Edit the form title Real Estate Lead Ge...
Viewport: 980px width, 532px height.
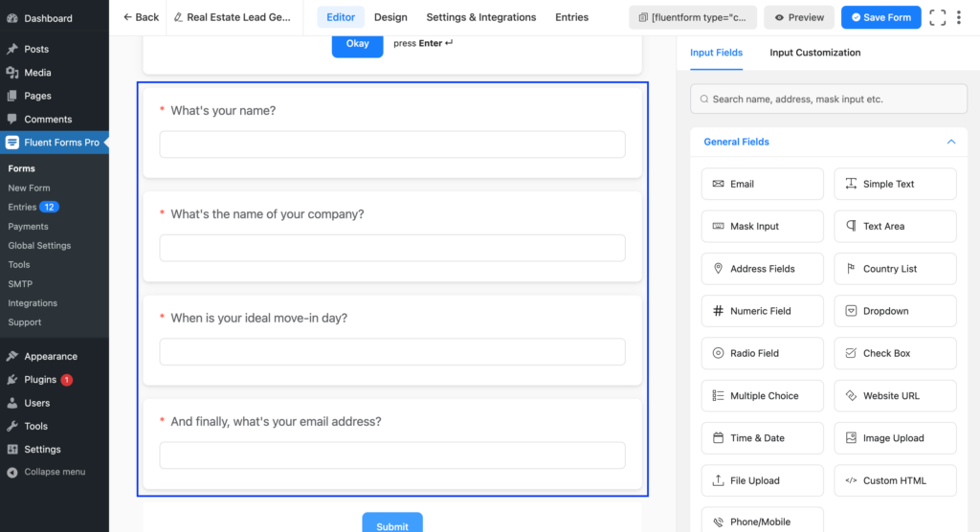coord(233,17)
